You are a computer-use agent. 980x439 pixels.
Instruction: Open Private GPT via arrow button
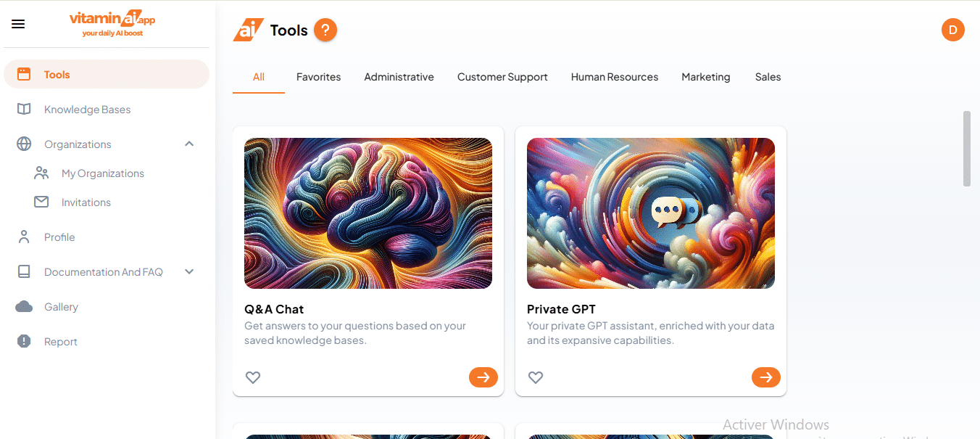766,377
